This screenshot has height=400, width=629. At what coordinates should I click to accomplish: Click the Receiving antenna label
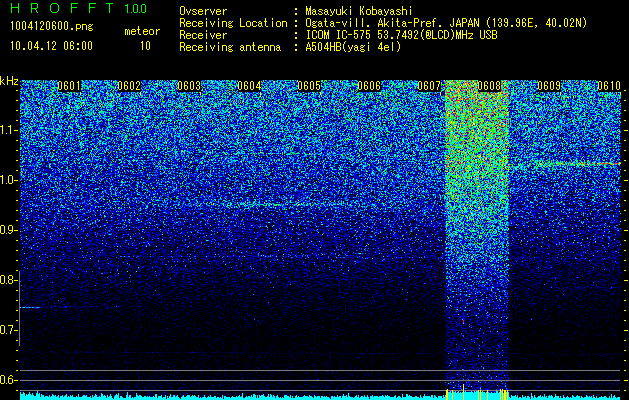click(x=230, y=47)
